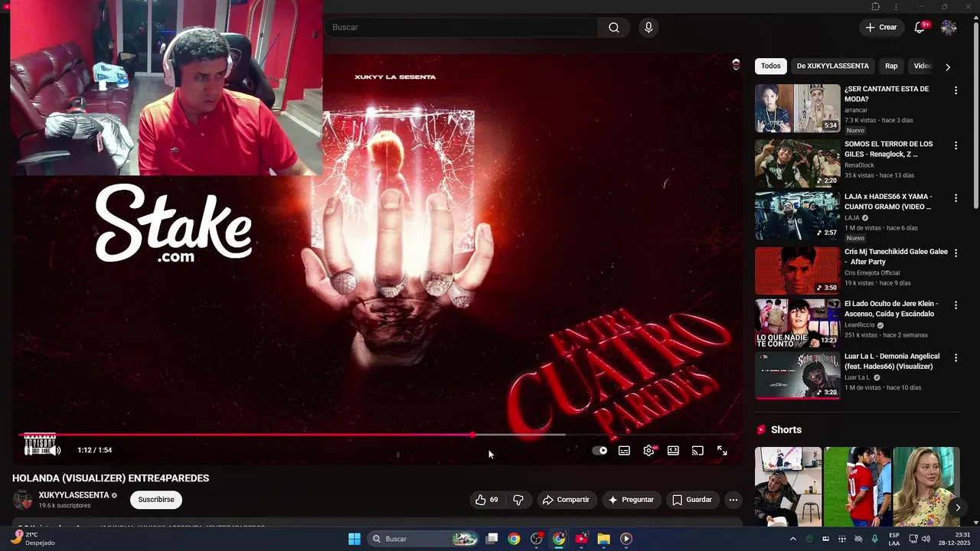
Task: Click the Preguntar button
Action: 631,500
